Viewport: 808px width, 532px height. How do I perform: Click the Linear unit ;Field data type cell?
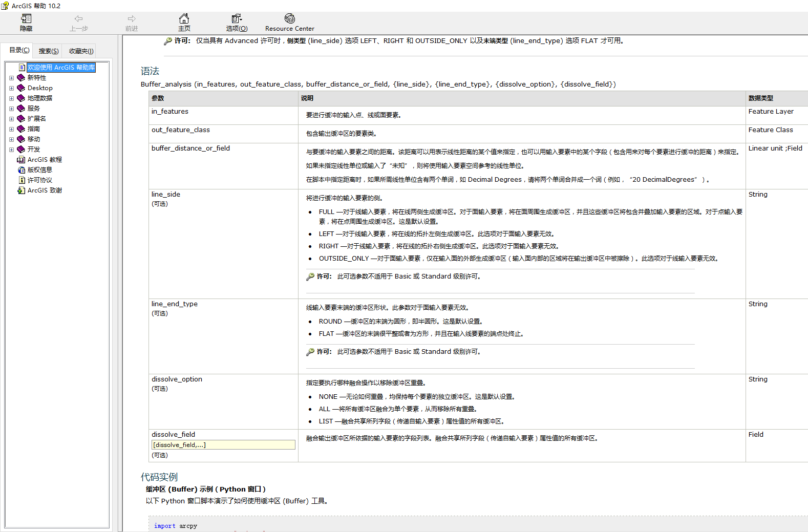pos(777,166)
